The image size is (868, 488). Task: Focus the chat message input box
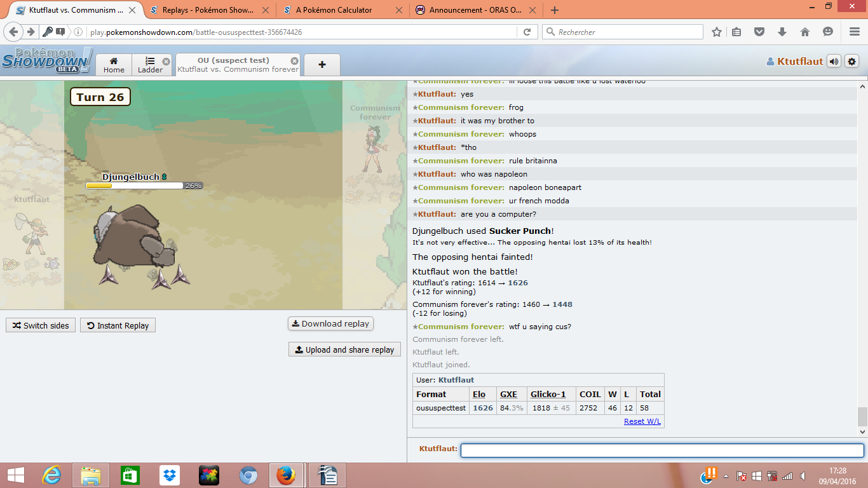coord(662,451)
